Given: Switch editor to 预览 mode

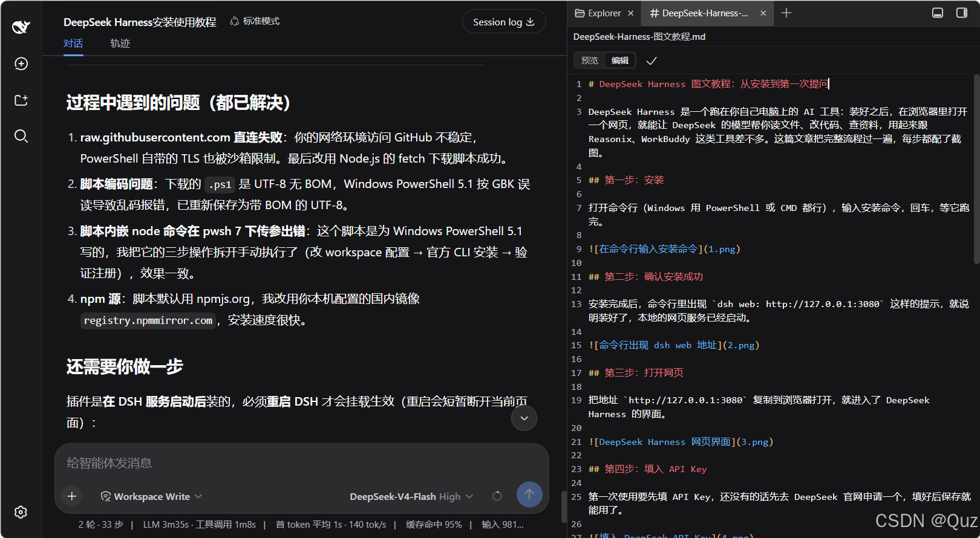Looking at the screenshot, I should tap(589, 60).
